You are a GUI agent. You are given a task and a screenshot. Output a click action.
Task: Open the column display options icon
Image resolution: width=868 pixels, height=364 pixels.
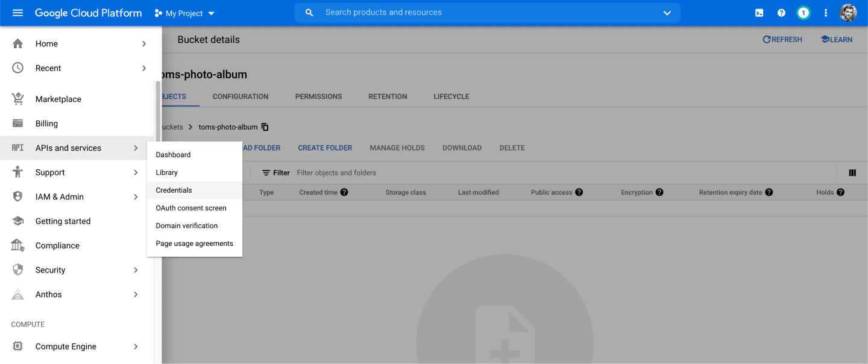(852, 172)
